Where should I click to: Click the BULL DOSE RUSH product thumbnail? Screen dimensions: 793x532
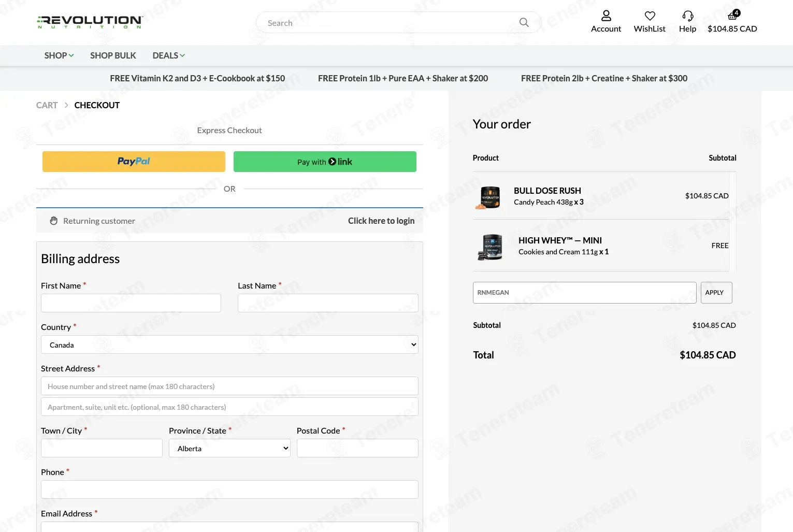pyautogui.click(x=488, y=197)
